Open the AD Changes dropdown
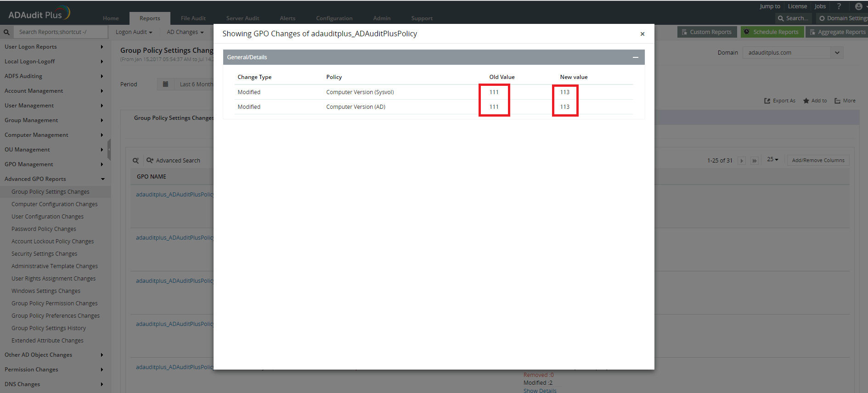868x393 pixels. 185,32
